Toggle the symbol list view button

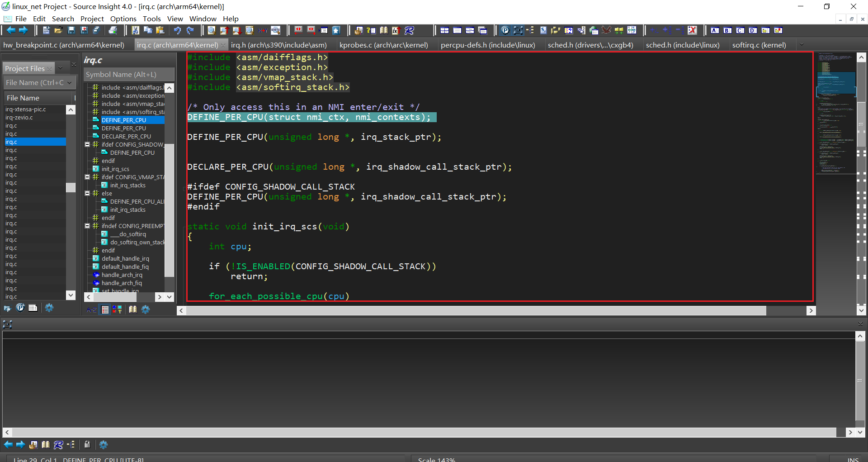pos(105,310)
